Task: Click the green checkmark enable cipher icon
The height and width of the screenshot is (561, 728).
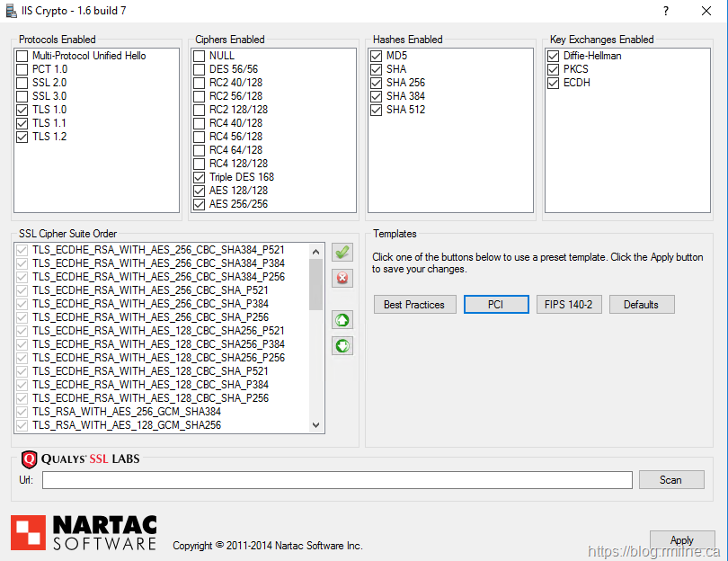Action: pyautogui.click(x=342, y=253)
